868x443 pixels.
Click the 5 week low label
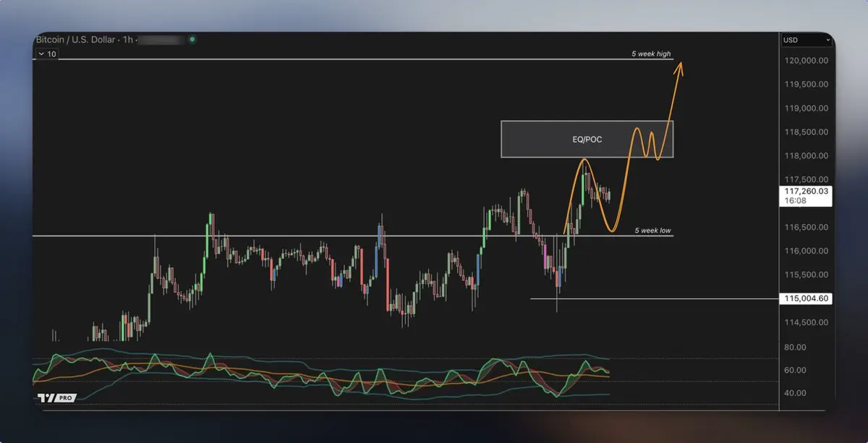[x=653, y=230]
